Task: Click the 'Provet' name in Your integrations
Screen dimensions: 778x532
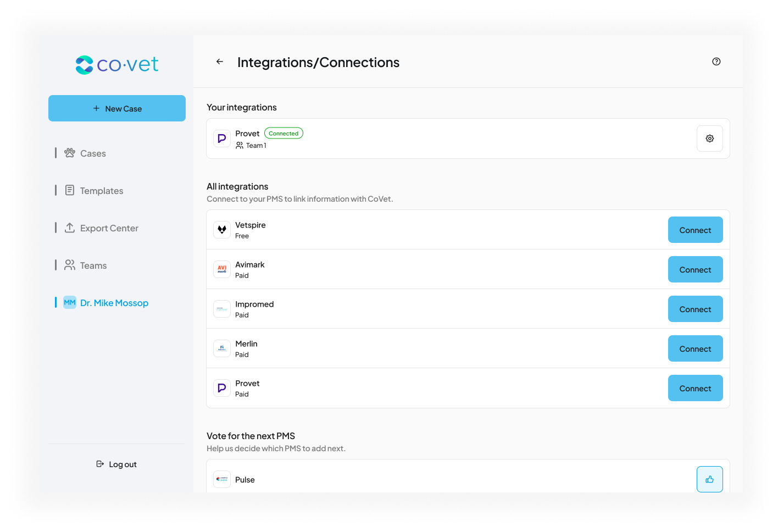Action: point(247,134)
